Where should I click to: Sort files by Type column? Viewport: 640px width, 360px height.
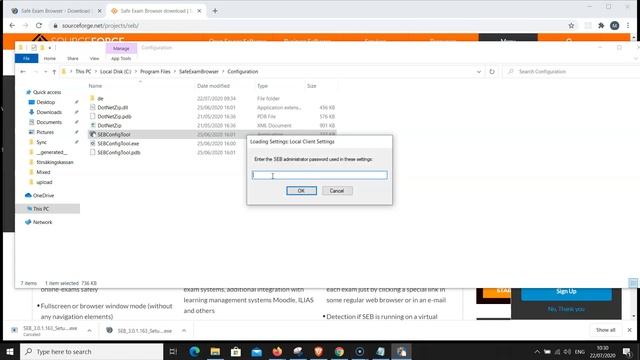pos(262,86)
